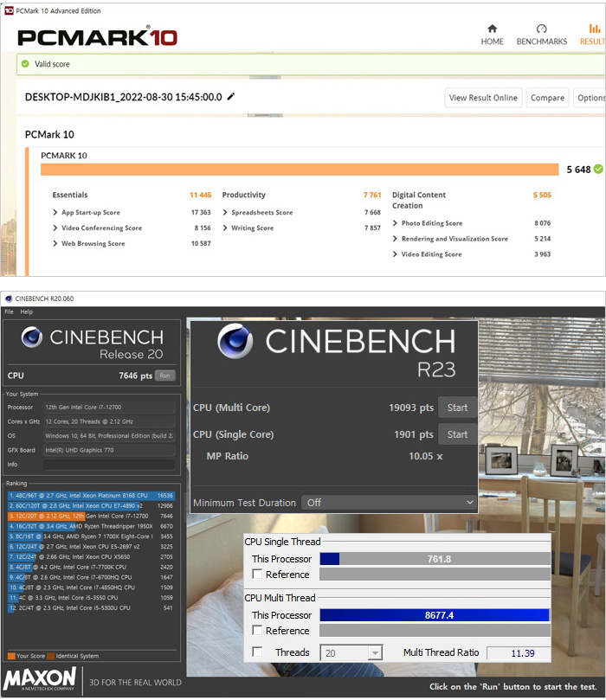606x700 pixels.
Task: Expand Rendering and Visualization Score details
Action: [x=395, y=239]
